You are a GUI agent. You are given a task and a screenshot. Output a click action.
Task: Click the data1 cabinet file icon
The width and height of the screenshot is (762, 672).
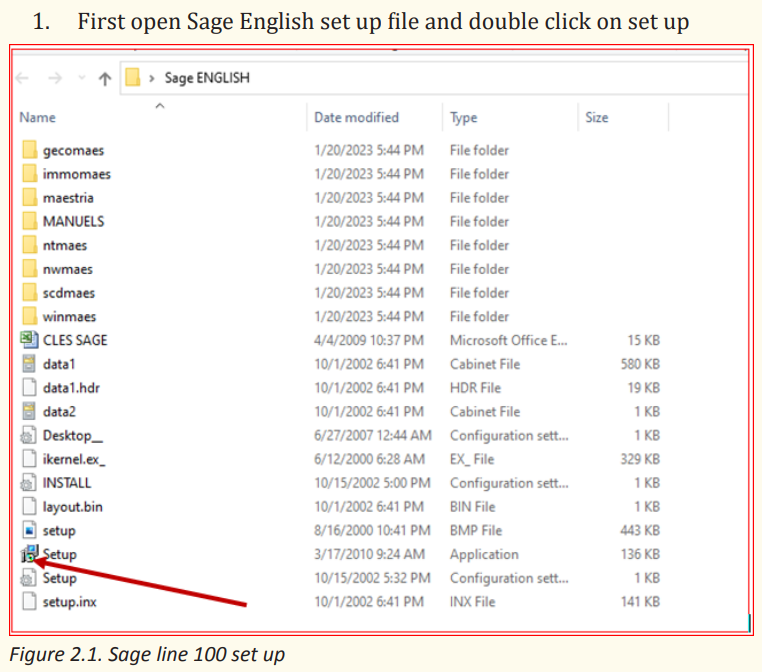coord(29,363)
